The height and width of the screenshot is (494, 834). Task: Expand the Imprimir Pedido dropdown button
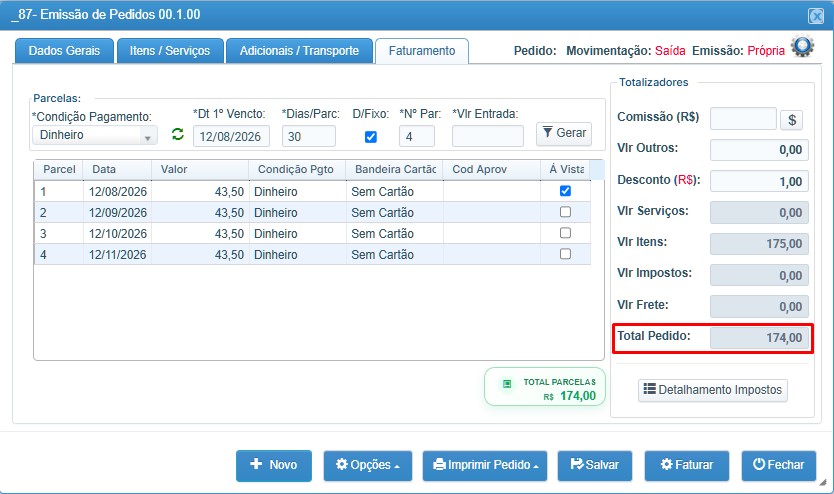tap(485, 465)
